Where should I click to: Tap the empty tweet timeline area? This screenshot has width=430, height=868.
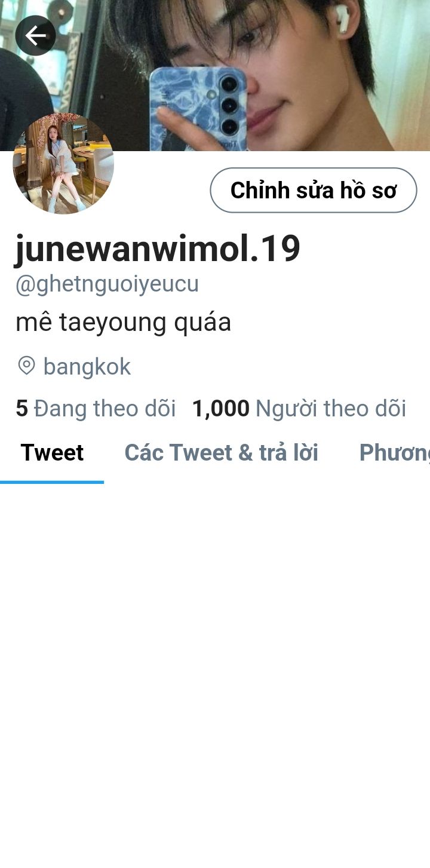(x=215, y=675)
